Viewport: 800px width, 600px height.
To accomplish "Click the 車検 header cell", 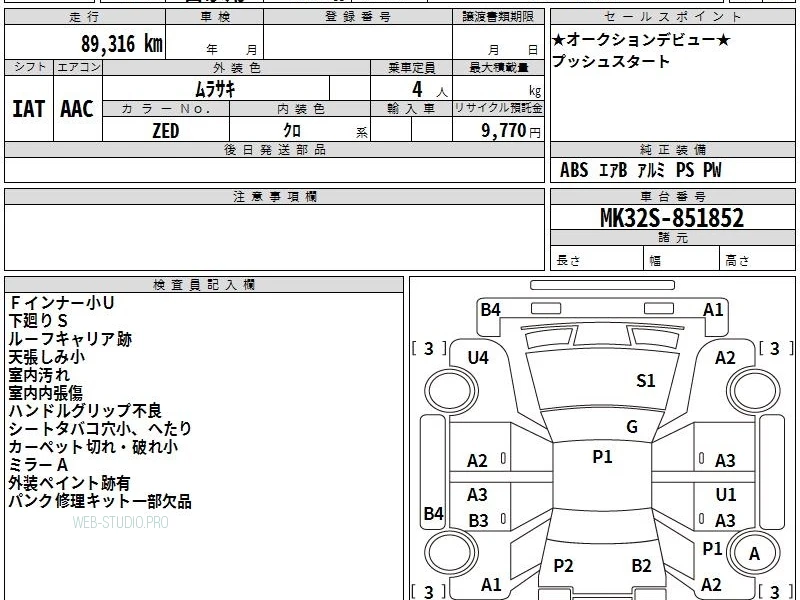I will coord(215,17).
